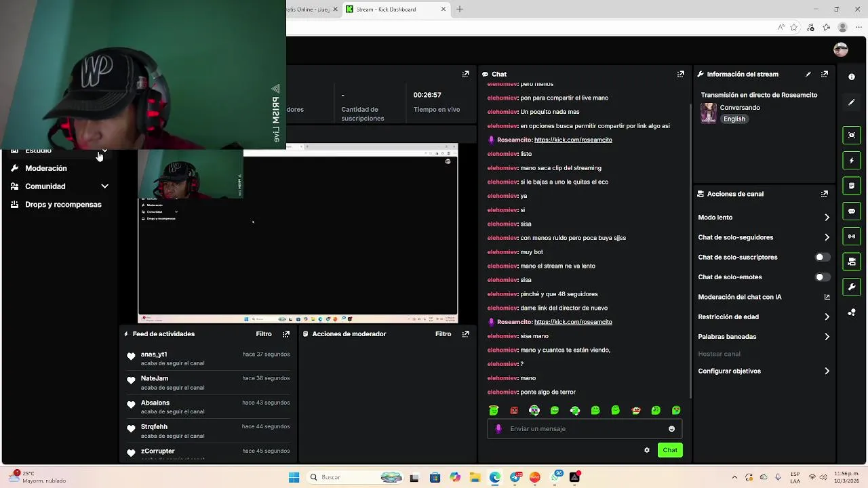Screen dimensions: 868x488
Task: Expand Chat de solo-seguidores options
Action: tap(827, 237)
